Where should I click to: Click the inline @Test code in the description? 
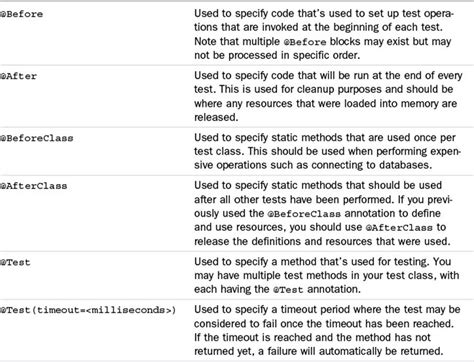288,290
